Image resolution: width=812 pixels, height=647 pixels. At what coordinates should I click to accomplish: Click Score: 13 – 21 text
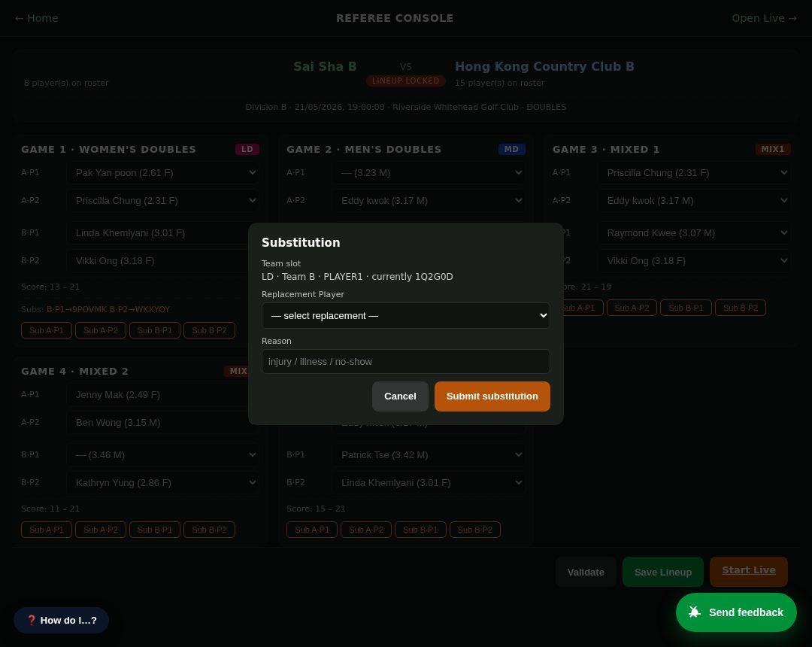coord(50,287)
